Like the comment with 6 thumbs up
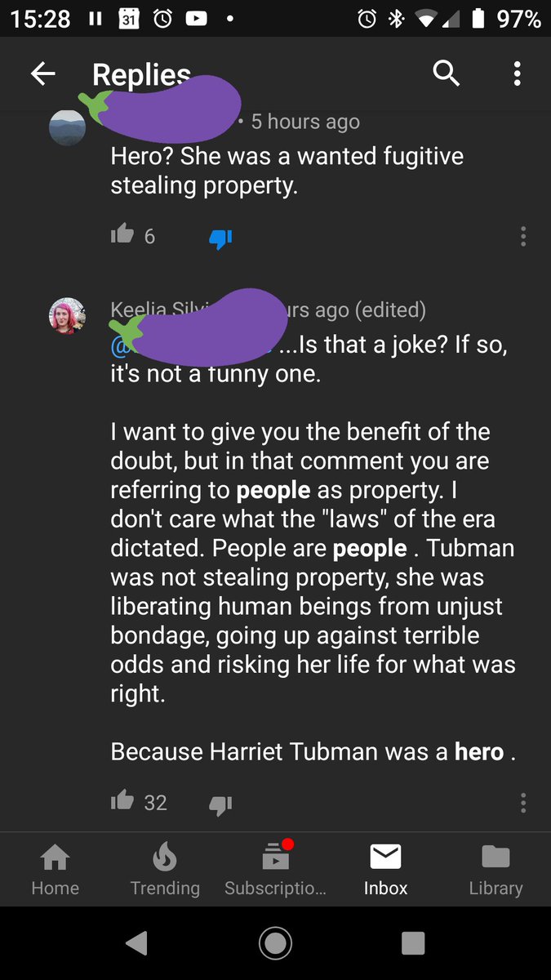Screen dimensions: 551x980 click(x=122, y=235)
